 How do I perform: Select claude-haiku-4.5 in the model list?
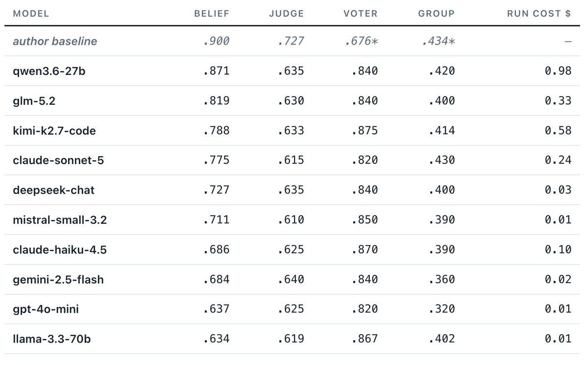pos(60,250)
